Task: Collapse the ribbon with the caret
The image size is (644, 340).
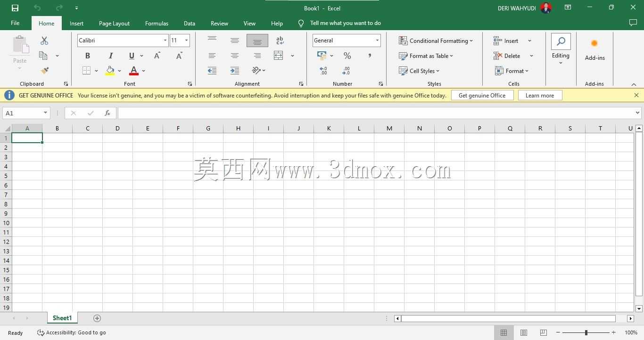Action: pos(634,84)
